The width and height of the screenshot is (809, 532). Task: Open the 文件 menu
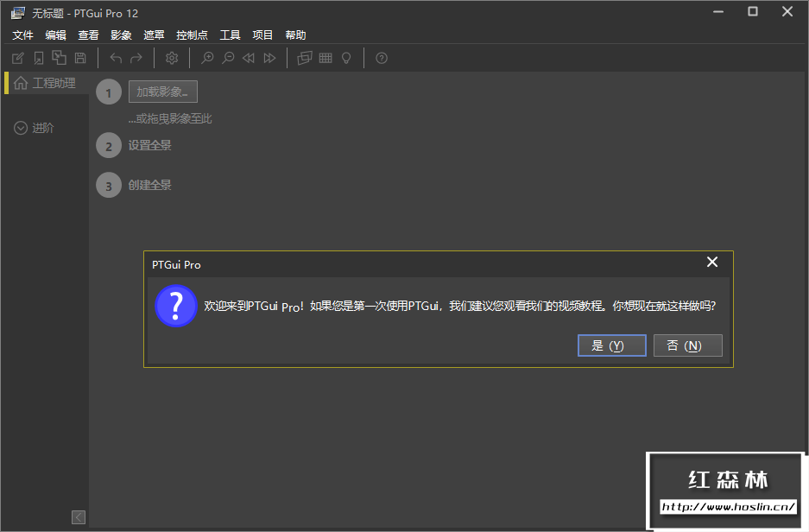tap(22, 35)
